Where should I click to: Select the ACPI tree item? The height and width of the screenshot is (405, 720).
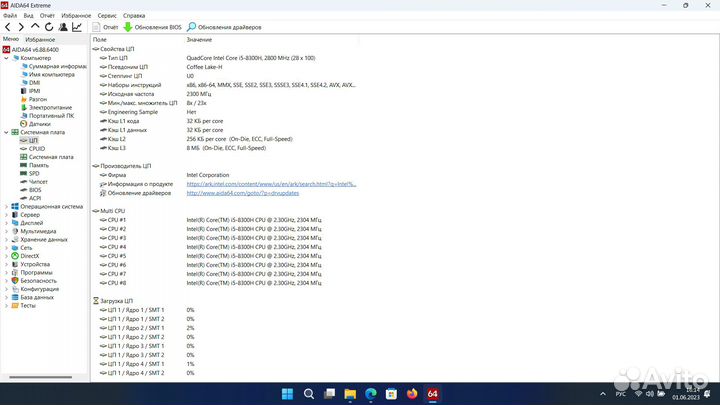coord(31,198)
